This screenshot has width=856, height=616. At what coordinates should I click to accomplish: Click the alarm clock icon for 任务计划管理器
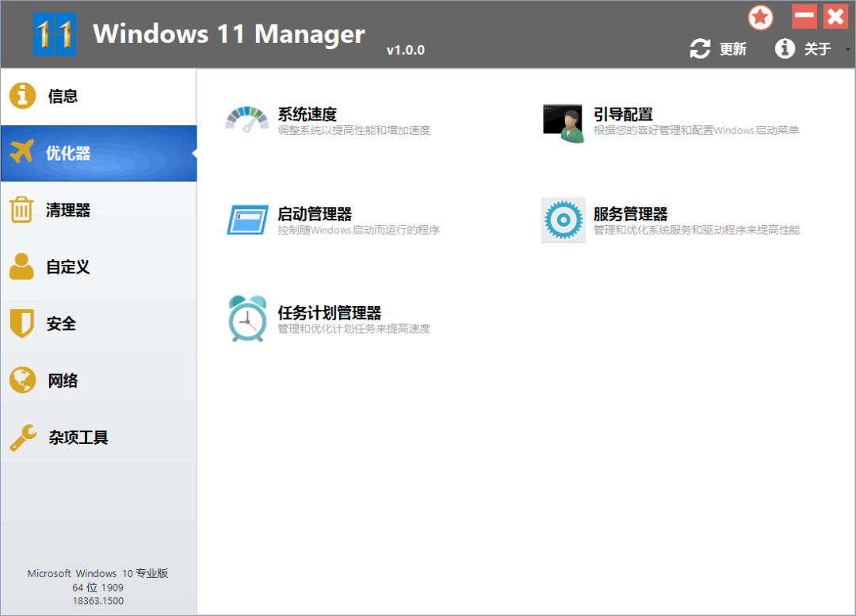click(x=247, y=319)
